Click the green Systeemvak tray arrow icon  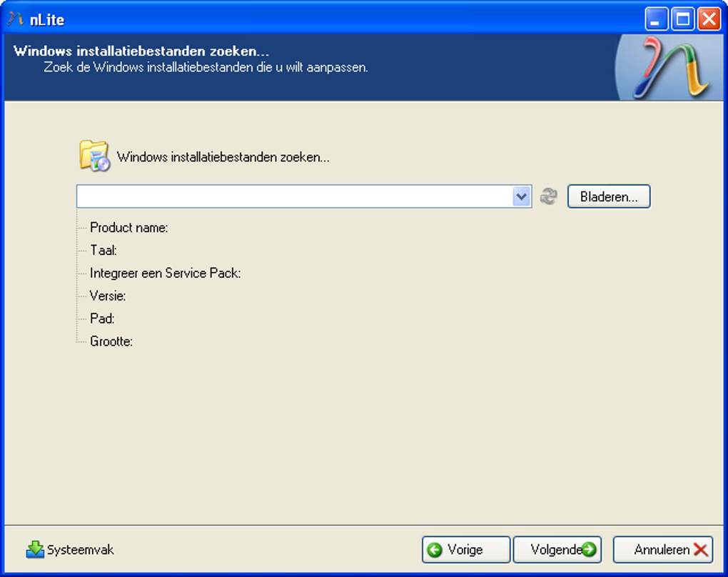click(35, 550)
